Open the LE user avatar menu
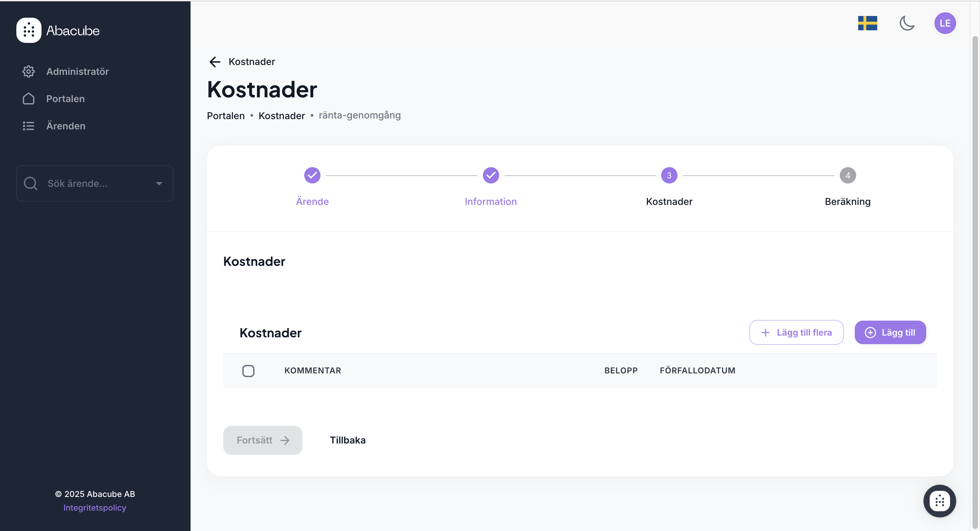This screenshot has height=531, width=980. 945,23
